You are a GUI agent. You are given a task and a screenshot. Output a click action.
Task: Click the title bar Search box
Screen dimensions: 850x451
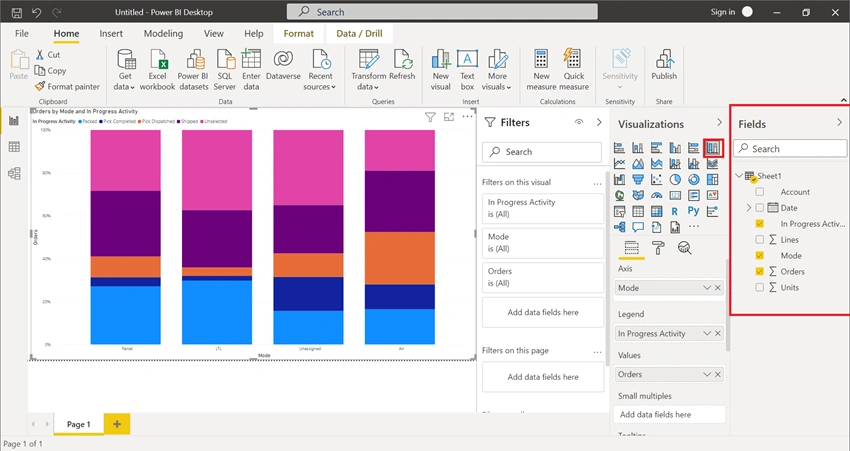[x=442, y=12]
